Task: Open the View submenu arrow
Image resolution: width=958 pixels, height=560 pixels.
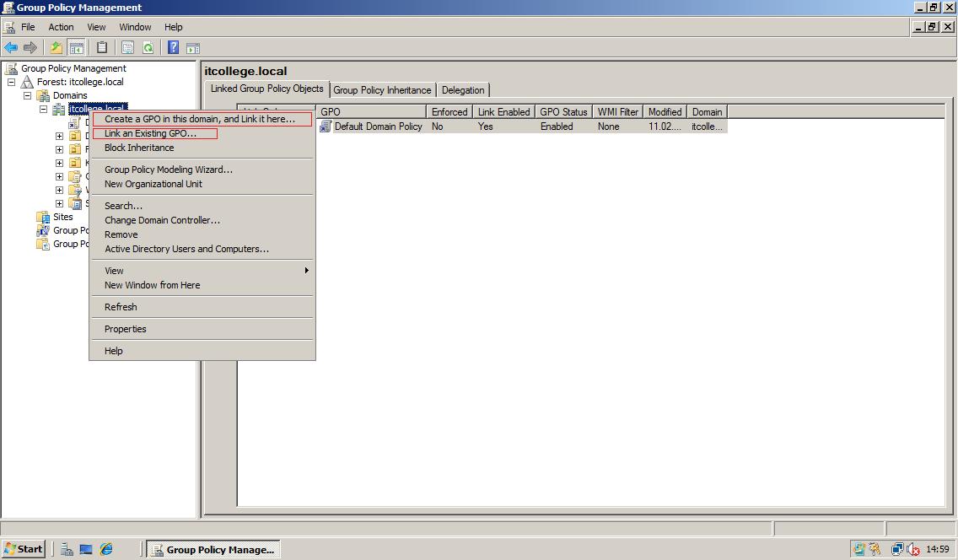Action: [307, 271]
